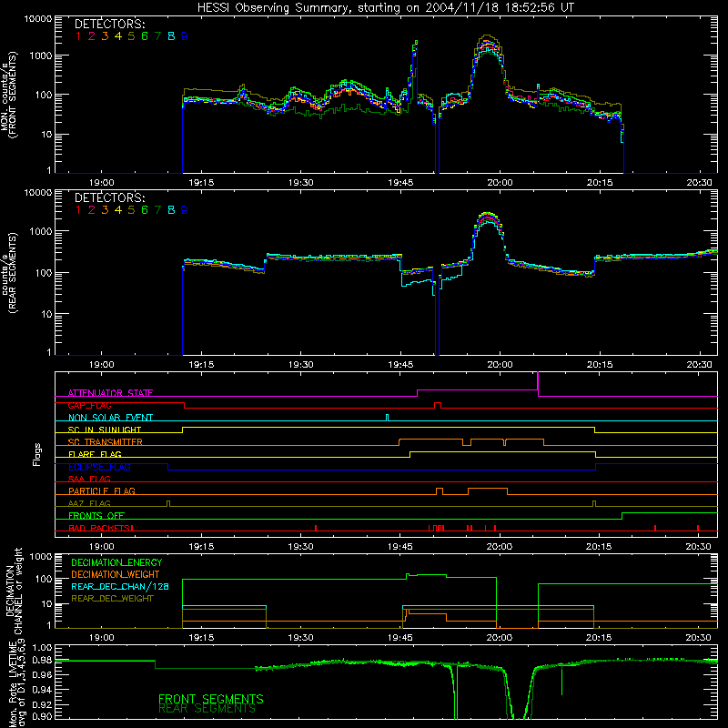Screen dimensions: 728x728
Task: Click the SC_TRANSMITTER flag label
Action: coord(106,442)
